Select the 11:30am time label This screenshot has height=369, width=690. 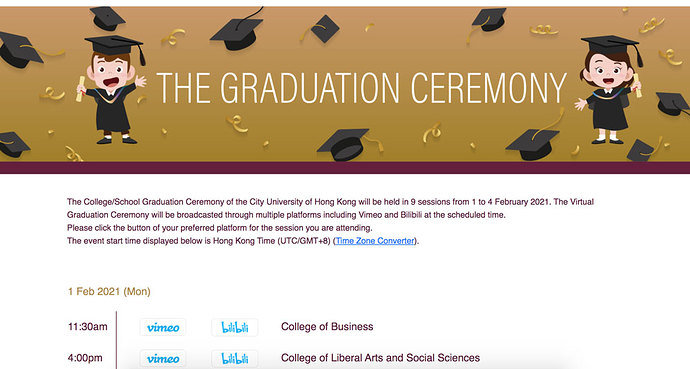point(88,327)
